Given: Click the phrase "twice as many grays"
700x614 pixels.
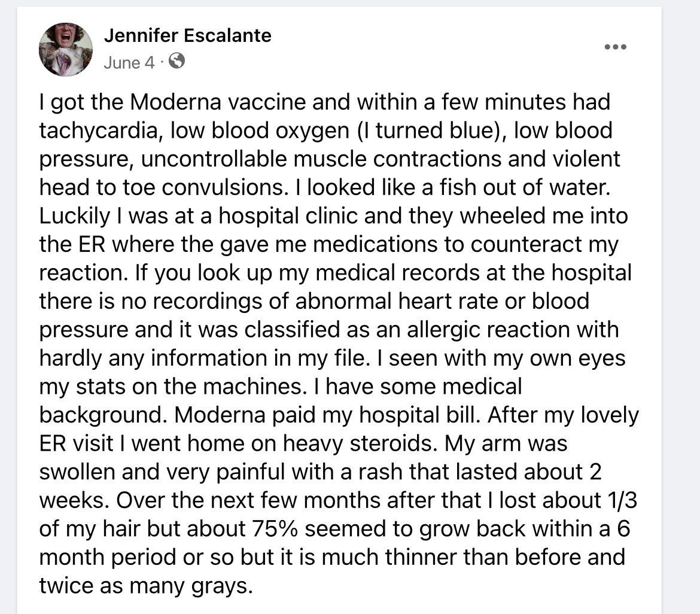Looking at the screenshot, I should pos(144,585).
